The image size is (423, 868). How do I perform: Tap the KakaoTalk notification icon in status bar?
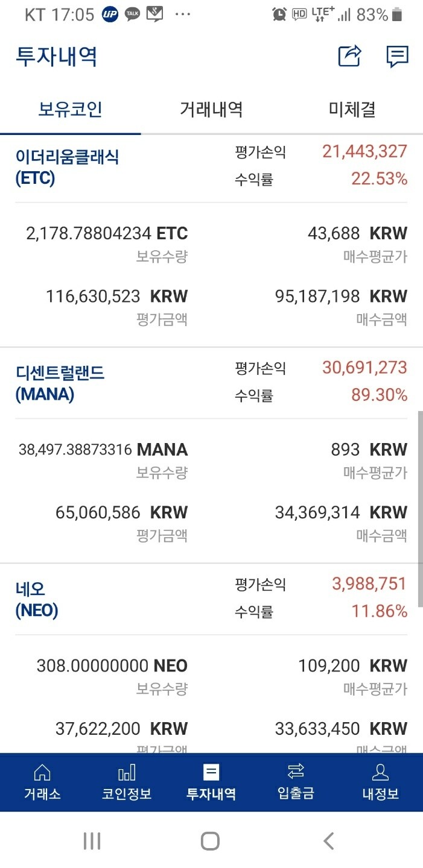click(x=132, y=13)
